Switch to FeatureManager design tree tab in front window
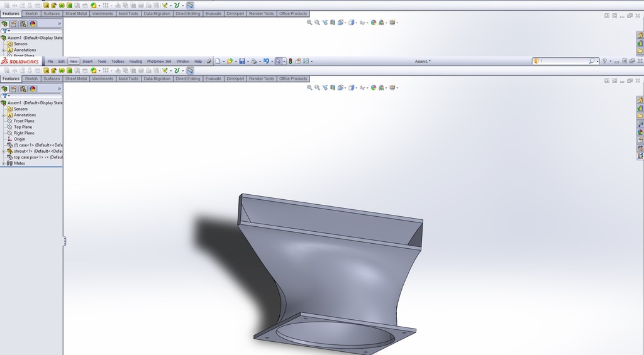644x355 pixels. point(4,89)
